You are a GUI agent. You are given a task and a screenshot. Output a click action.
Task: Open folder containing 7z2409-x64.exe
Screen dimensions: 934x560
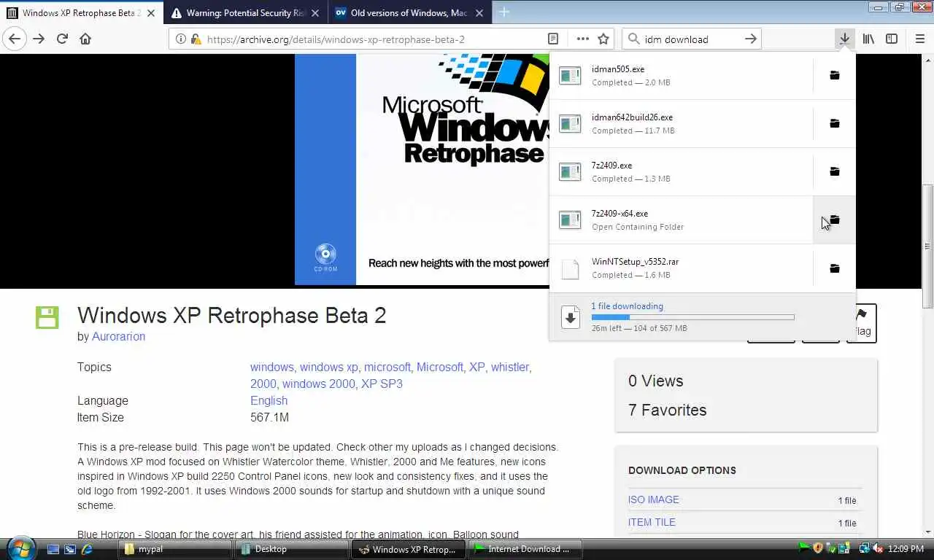click(834, 219)
